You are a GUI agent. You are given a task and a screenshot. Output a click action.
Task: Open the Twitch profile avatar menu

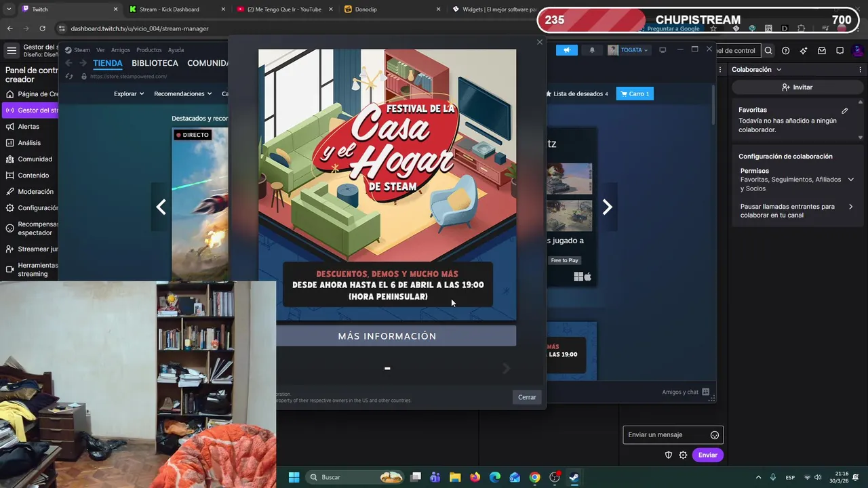(858, 51)
